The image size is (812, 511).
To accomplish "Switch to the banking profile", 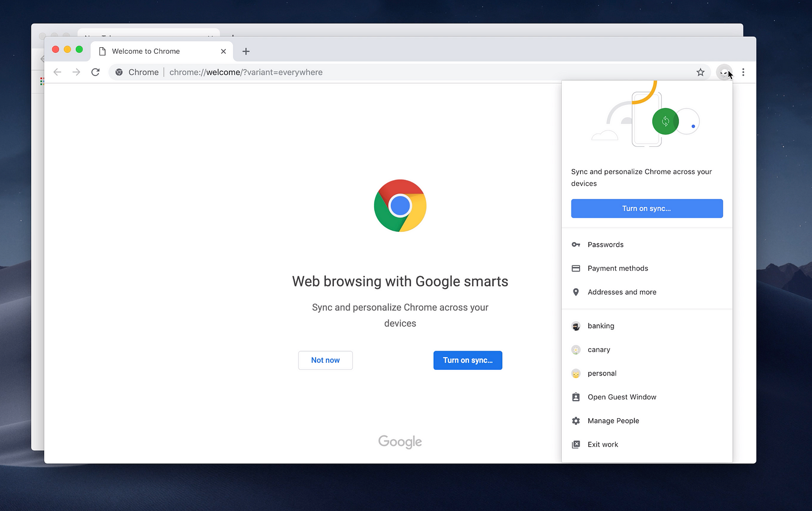I will [647, 326].
